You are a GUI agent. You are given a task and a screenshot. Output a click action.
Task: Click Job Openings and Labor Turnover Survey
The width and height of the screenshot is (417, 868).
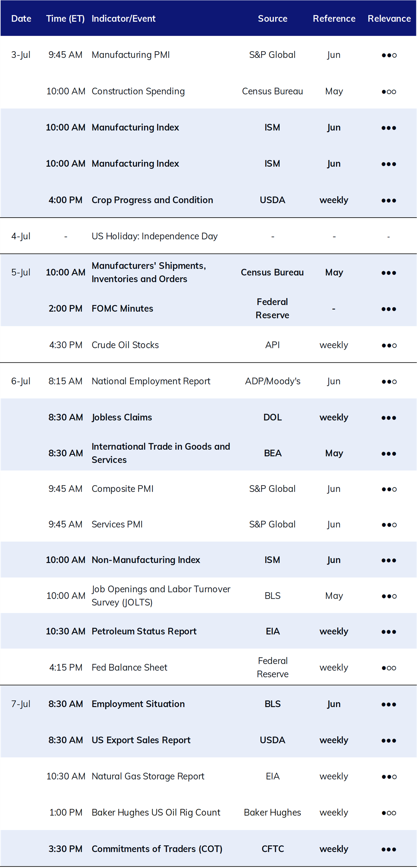[161, 595]
